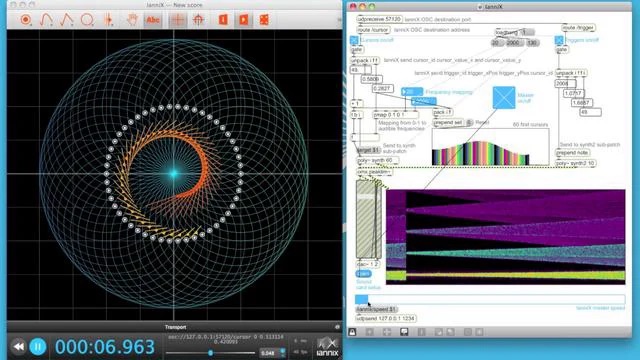Click the 130 message box
640x360 pixels.
click(x=532, y=42)
